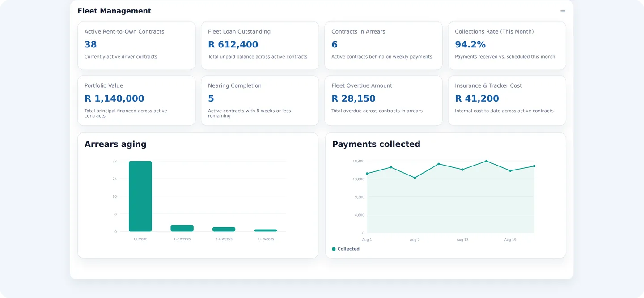Viewport: 644px width, 298px height.
Task: Select the Portfolio Value card
Action: point(136,100)
